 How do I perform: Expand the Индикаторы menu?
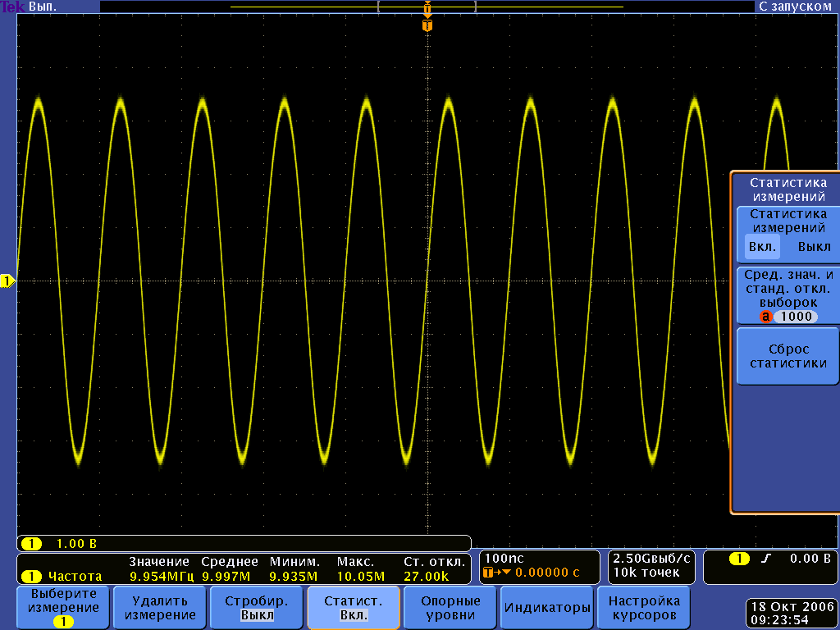(x=547, y=608)
